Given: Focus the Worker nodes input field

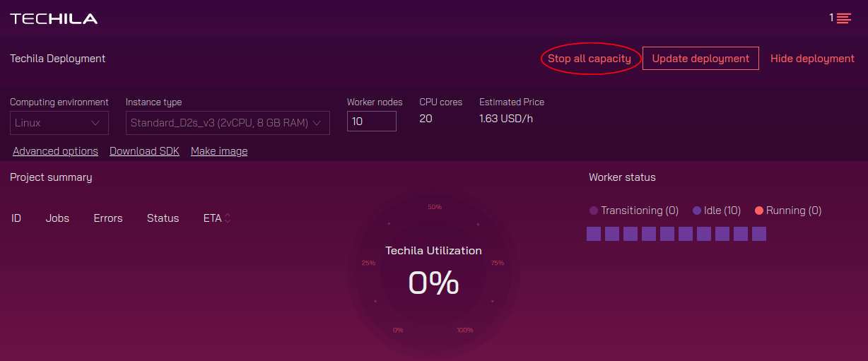Looking at the screenshot, I should [371, 122].
